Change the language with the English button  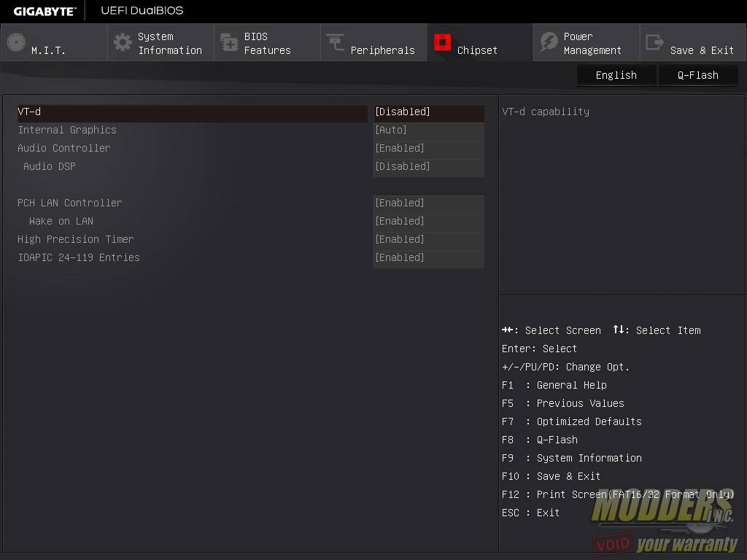616,75
